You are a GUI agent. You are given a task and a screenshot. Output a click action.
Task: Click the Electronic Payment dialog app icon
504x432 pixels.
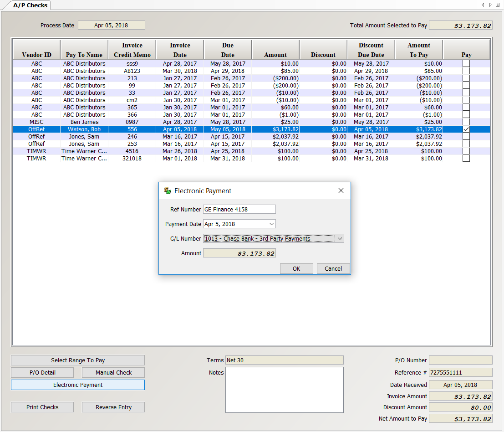pos(168,191)
